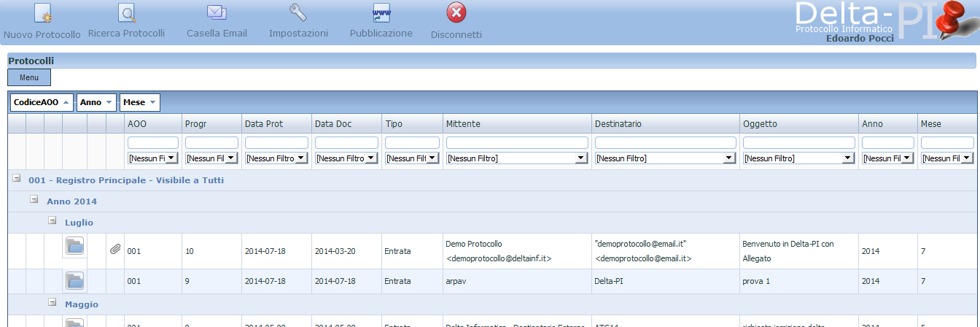Image resolution: width=980 pixels, height=327 pixels.
Task: Select 'Benvenuto in Delta-PI con Allegato' cell
Action: coord(798,251)
